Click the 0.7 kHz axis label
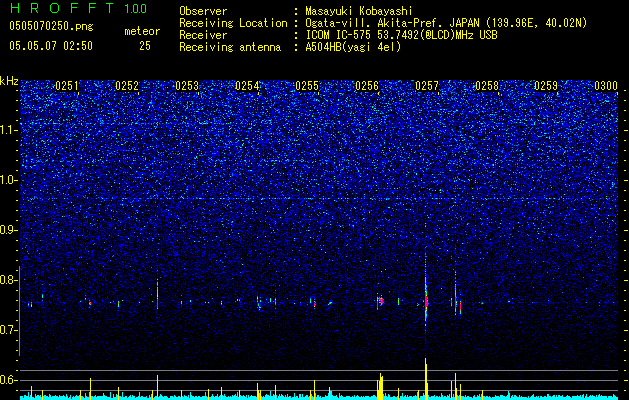The image size is (629, 400). click(x=9, y=330)
